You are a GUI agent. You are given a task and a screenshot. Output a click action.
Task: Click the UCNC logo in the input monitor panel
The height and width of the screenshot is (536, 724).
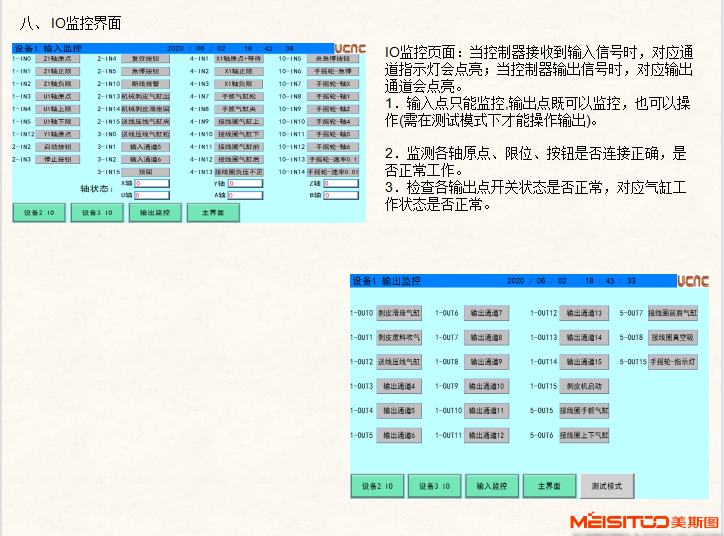coord(349,47)
